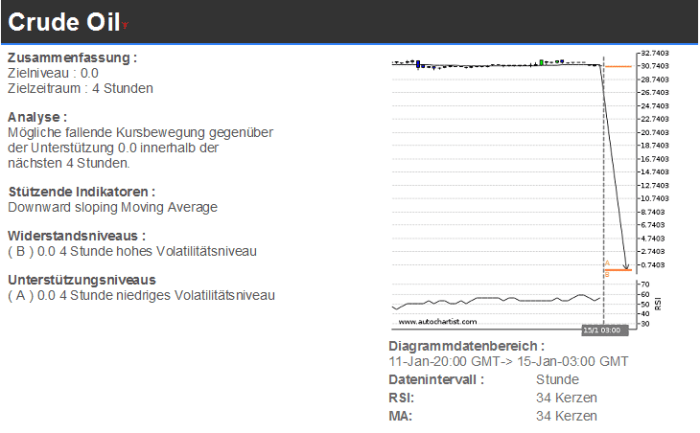This screenshot has height=433, width=700.
Task: Click the red down arrow beside Crude Oil
Action: pos(124,24)
